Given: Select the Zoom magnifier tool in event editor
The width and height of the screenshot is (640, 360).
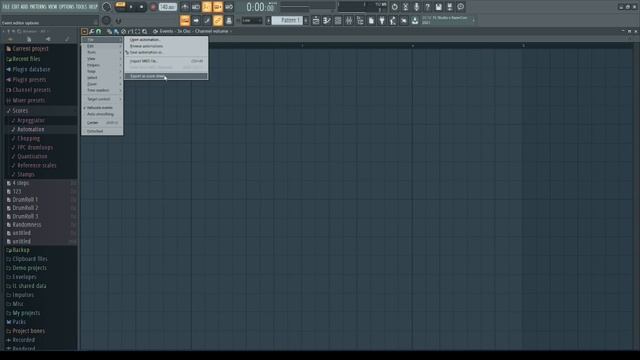Looking at the screenshot, I should [x=144, y=31].
